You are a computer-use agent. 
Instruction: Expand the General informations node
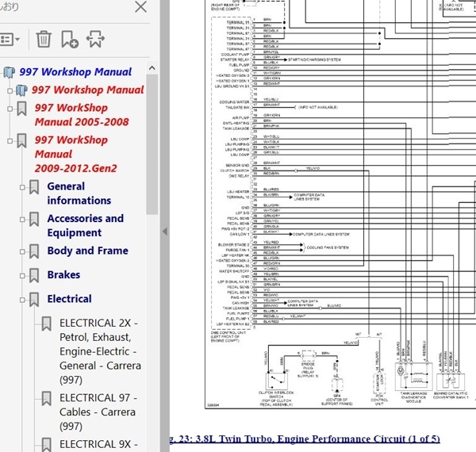22,187
